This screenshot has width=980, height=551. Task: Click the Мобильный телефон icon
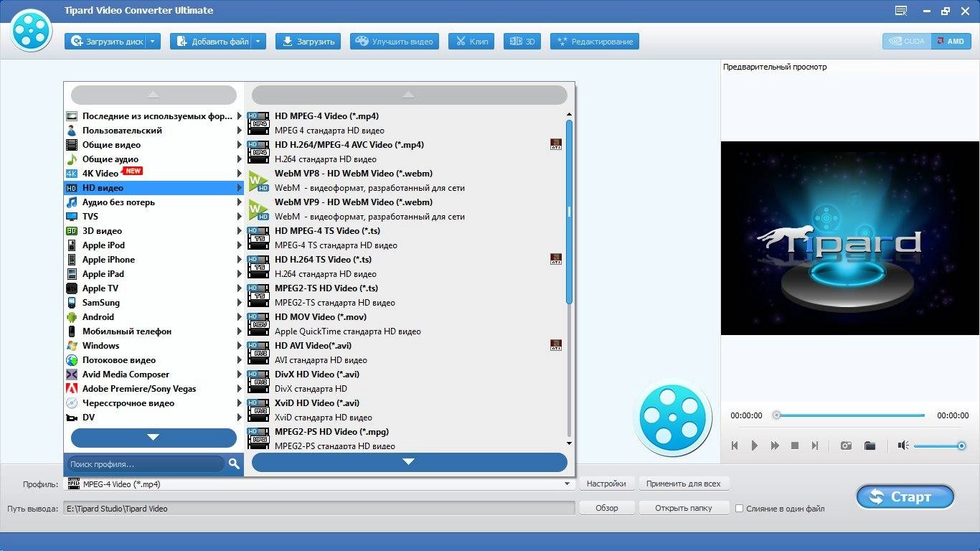[72, 331]
